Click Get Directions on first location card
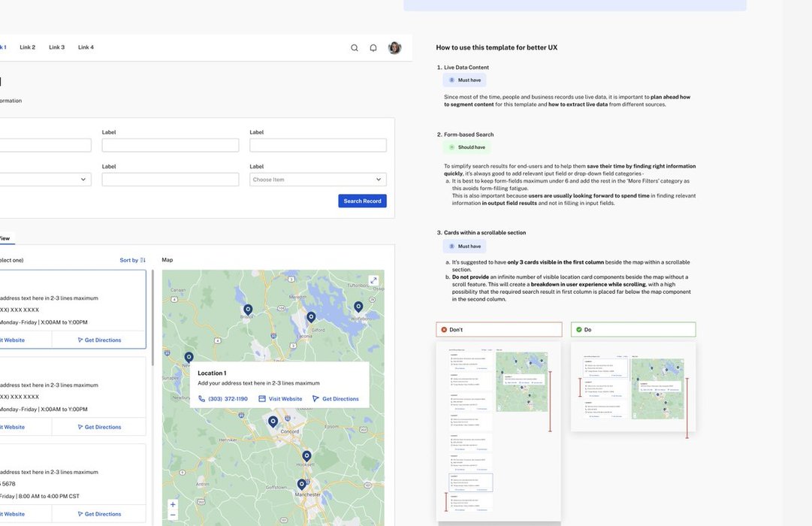The height and width of the screenshot is (526, 812). pos(99,340)
